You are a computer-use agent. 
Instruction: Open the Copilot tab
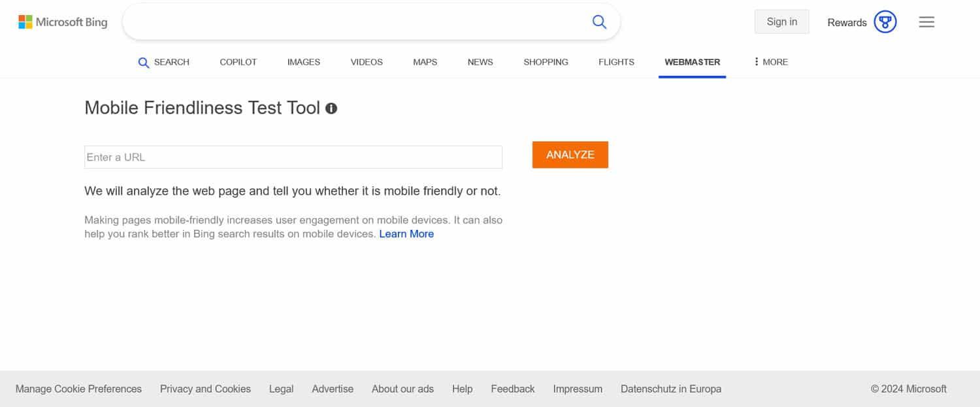coord(238,62)
